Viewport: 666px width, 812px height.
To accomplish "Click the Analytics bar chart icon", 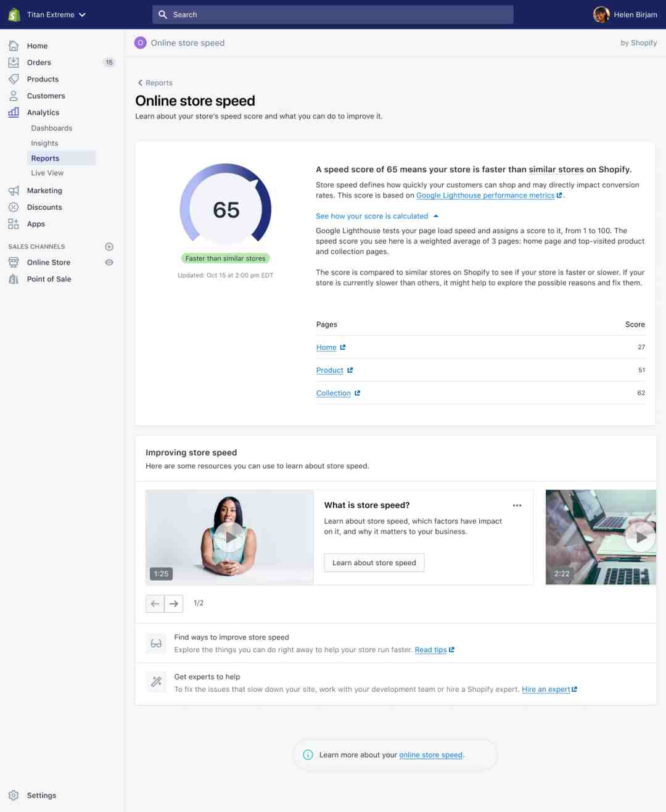I will (x=14, y=112).
